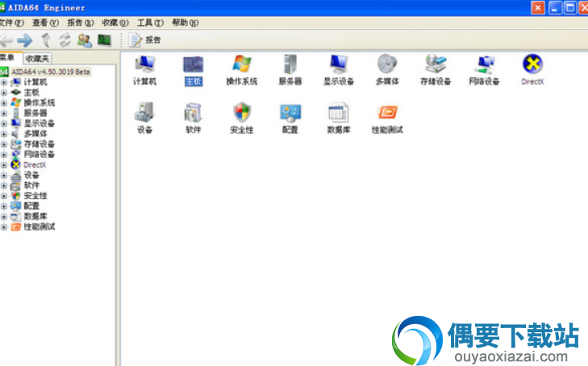Switch to the 菜单 tab
Screen dimensions: 588x366
tap(9, 58)
